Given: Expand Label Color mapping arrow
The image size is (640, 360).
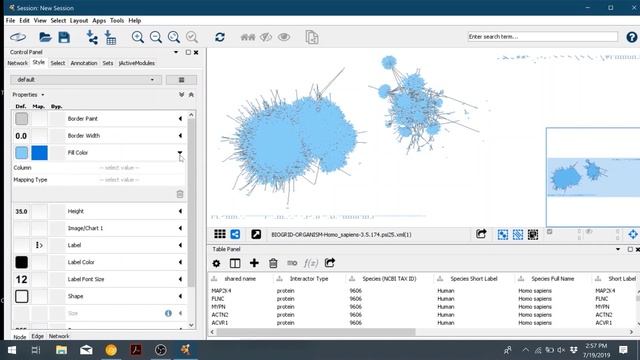Looking at the screenshot, I should point(180,262).
